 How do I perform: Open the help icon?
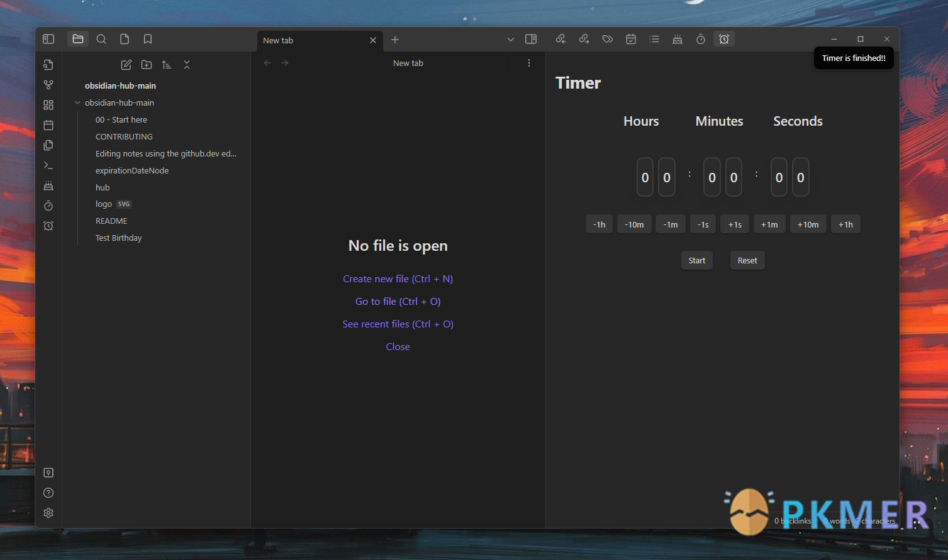point(48,493)
